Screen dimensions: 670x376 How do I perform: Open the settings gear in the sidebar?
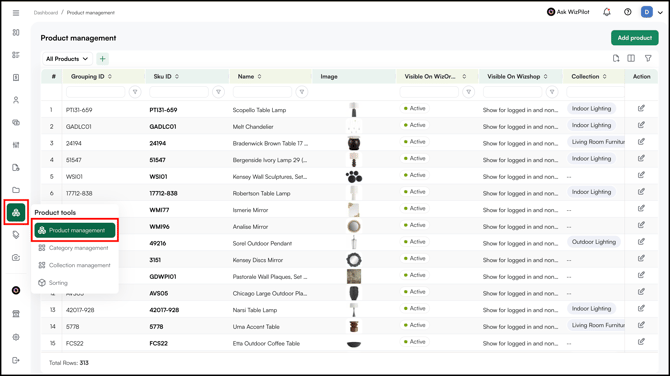tap(16, 337)
